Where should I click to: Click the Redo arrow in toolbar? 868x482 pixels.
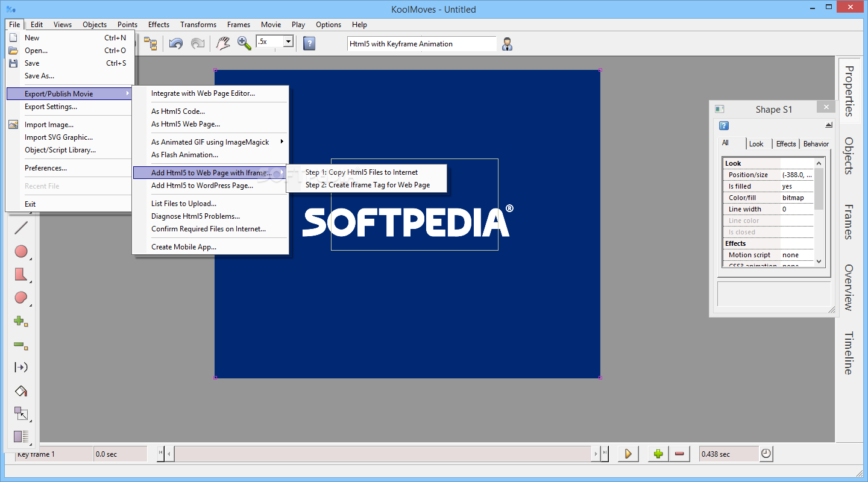198,43
